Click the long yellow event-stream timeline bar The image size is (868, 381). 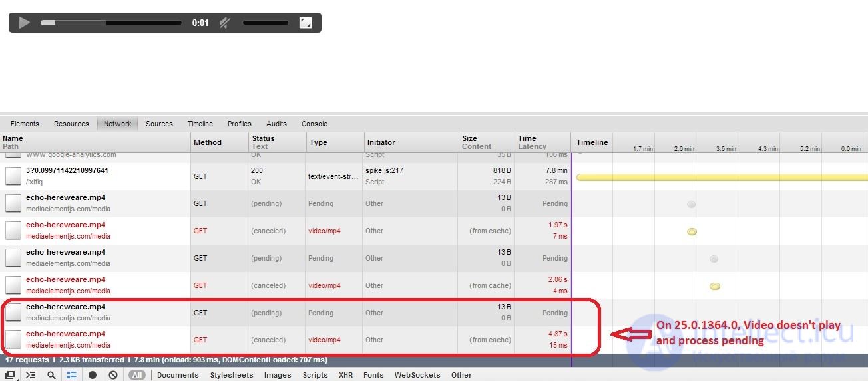722,177
